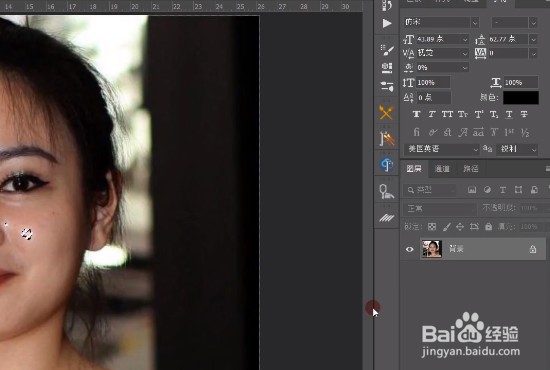Open the language dropdown in Character panel
This screenshot has height=370, width=550.
tap(441, 149)
